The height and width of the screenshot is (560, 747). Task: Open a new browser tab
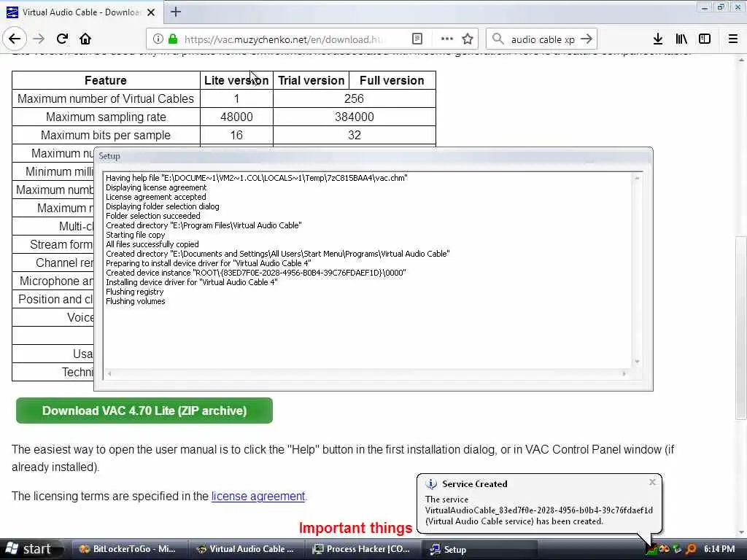point(176,12)
